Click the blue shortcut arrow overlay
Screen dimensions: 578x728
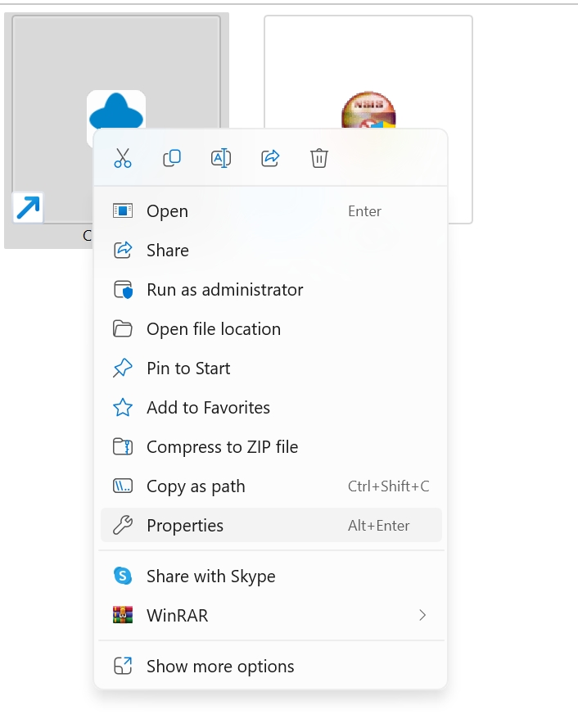point(28,209)
